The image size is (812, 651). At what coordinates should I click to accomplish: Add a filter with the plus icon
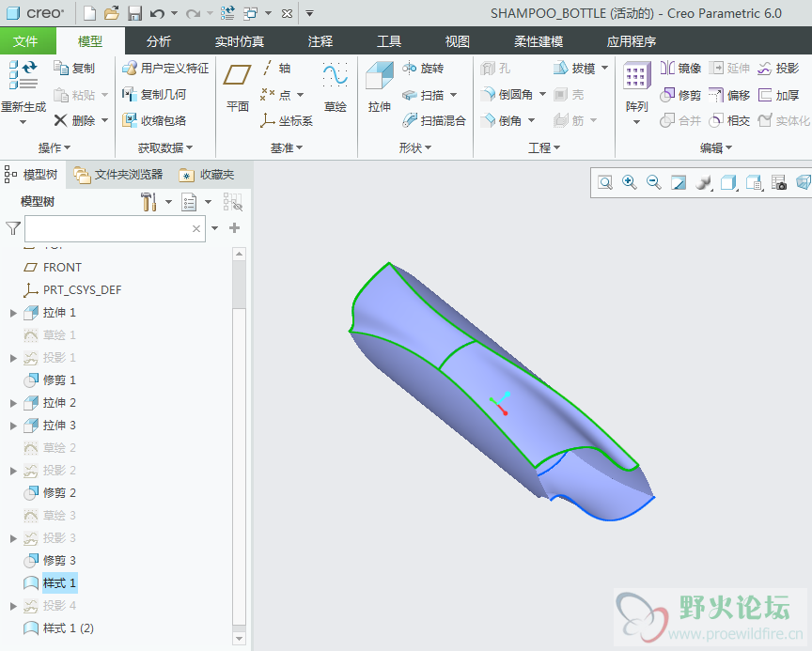(x=235, y=228)
